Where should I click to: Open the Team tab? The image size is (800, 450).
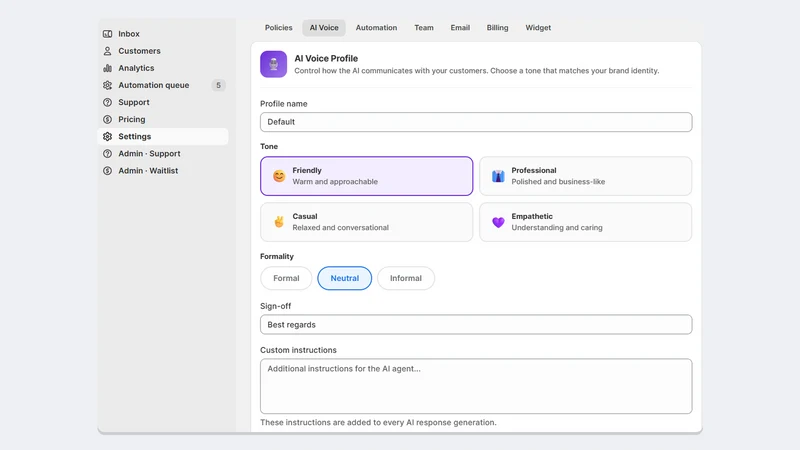click(x=423, y=28)
